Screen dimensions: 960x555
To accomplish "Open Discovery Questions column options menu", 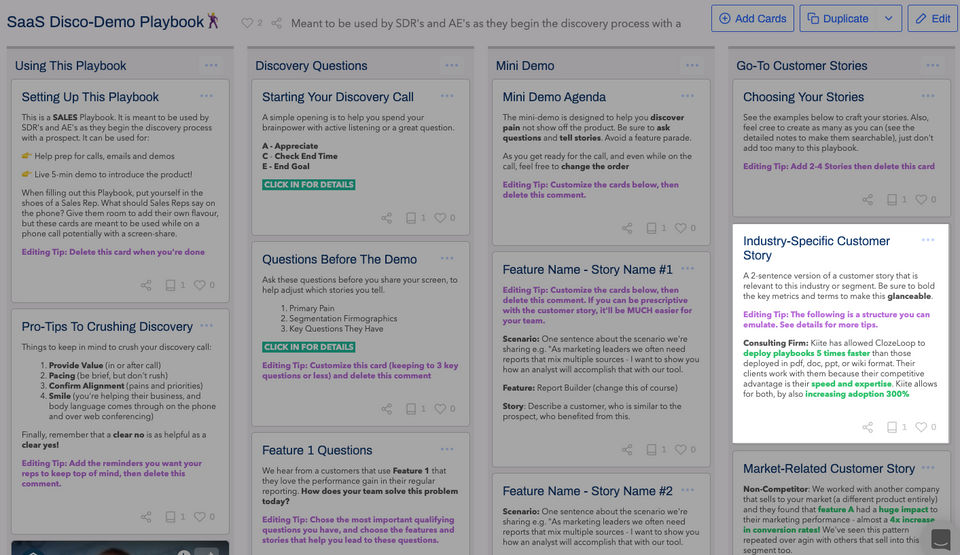I will (x=452, y=65).
